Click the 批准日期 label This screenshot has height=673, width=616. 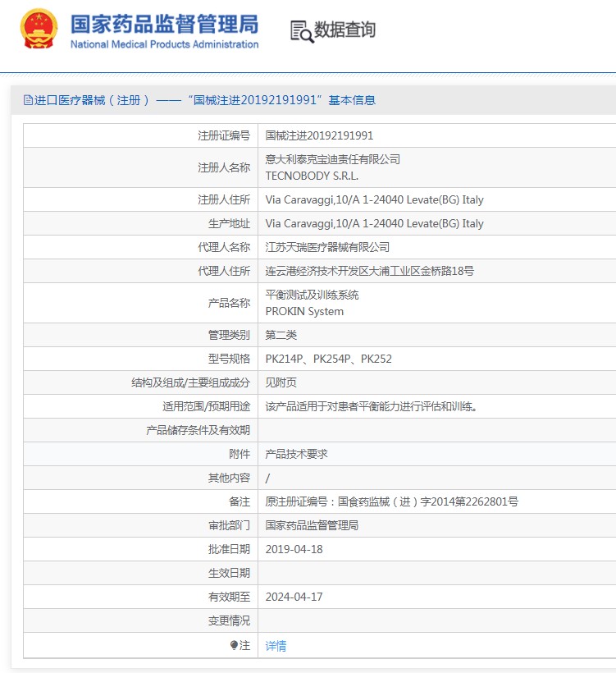tap(229, 549)
